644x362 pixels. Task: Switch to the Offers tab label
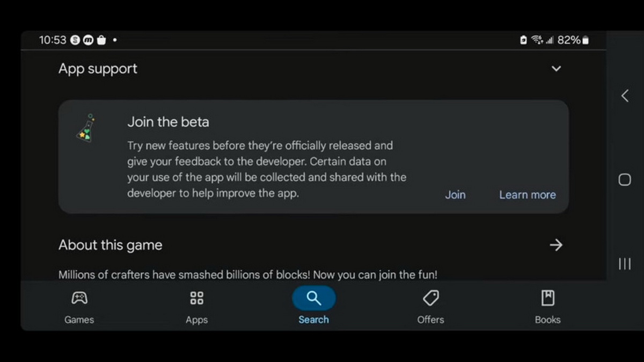coord(430,320)
